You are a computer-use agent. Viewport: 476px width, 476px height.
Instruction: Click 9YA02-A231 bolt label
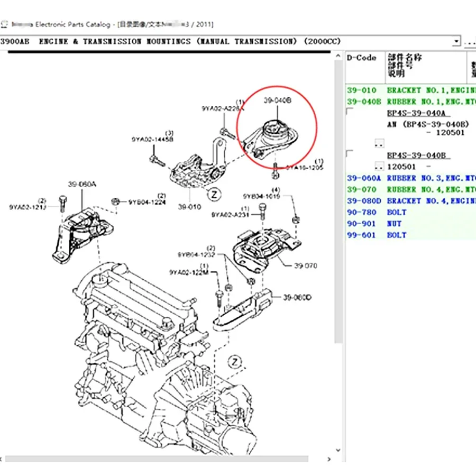tap(230, 215)
